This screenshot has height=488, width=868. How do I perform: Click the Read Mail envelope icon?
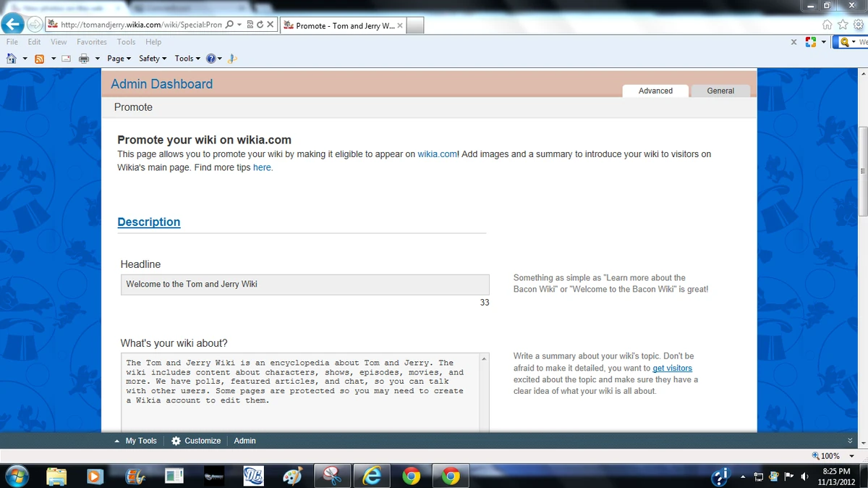[66, 59]
